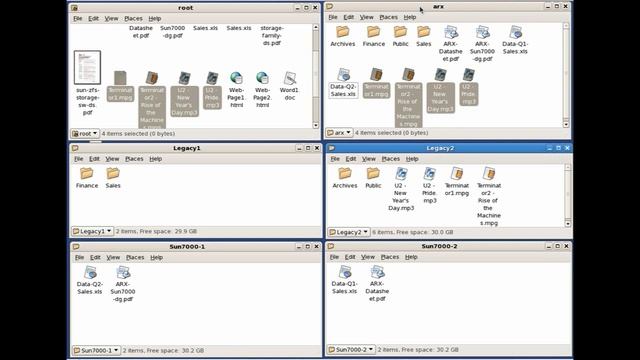640x360 pixels.
Task: Open View menu in Sun7000-1 window
Action: 113,258
